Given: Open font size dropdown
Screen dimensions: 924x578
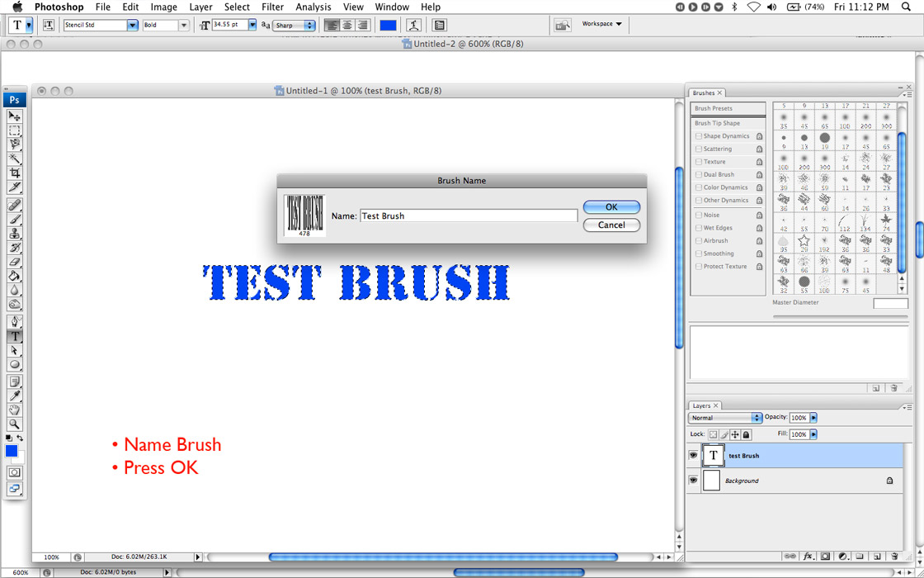Looking at the screenshot, I should (252, 26).
